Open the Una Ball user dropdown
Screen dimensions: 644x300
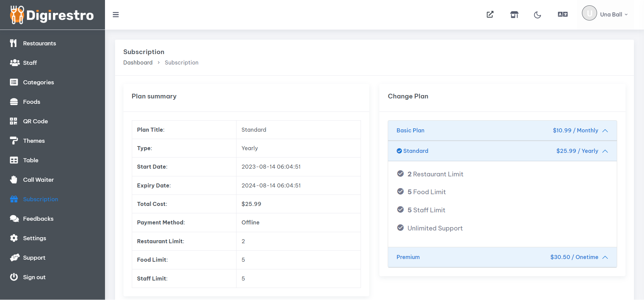tap(605, 14)
